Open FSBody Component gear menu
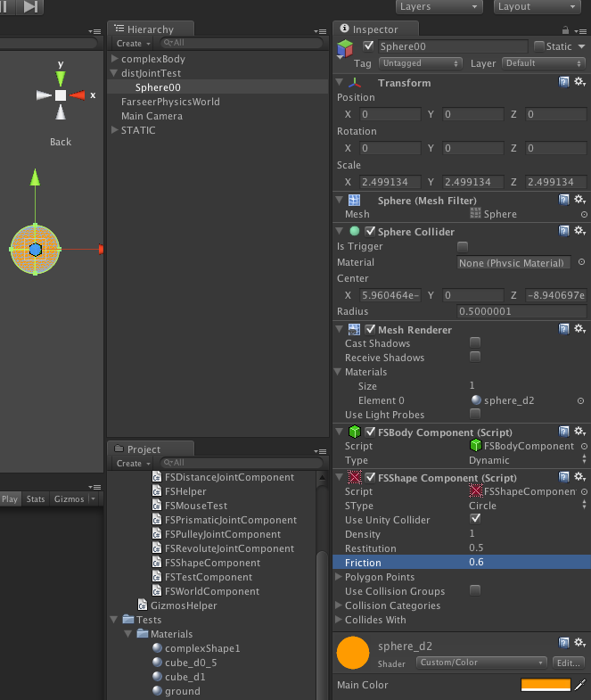This screenshot has height=700, width=591. coord(579,432)
